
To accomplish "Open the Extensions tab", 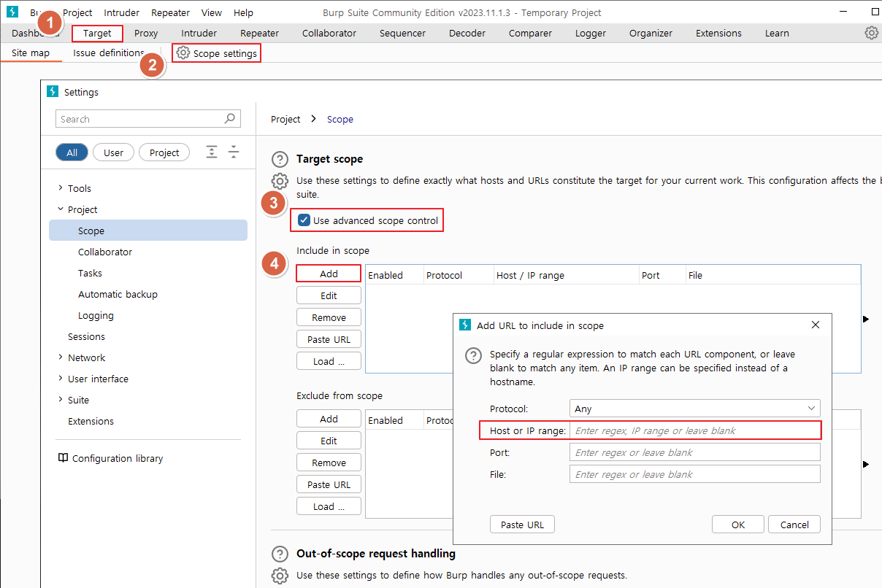I will click(718, 33).
